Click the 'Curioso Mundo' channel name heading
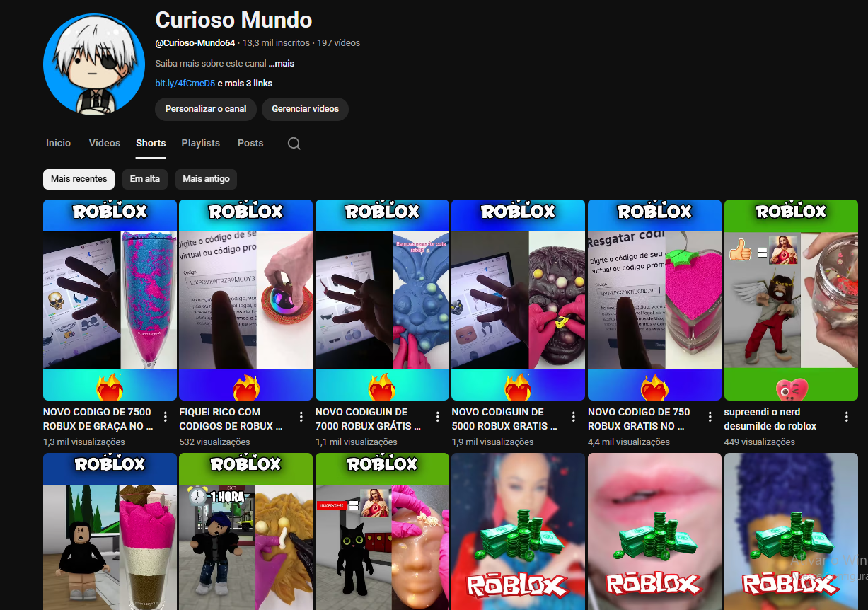Screen dimensions: 868x610 233,20
